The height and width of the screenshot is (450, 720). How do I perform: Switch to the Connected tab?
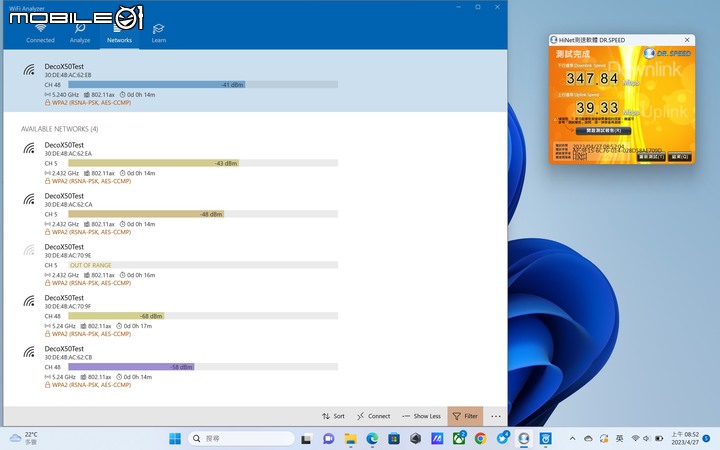[x=40, y=34]
